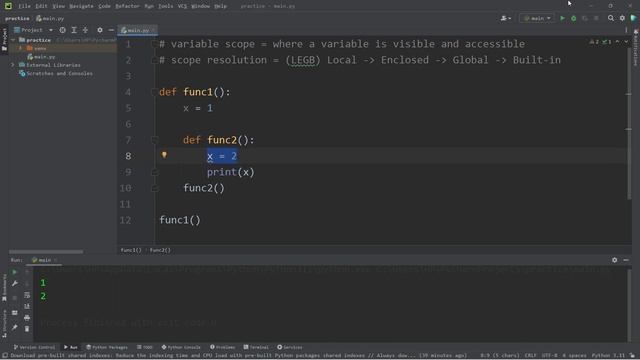640x360 pixels.
Task: Open the Window menu
Action: click(200, 6)
